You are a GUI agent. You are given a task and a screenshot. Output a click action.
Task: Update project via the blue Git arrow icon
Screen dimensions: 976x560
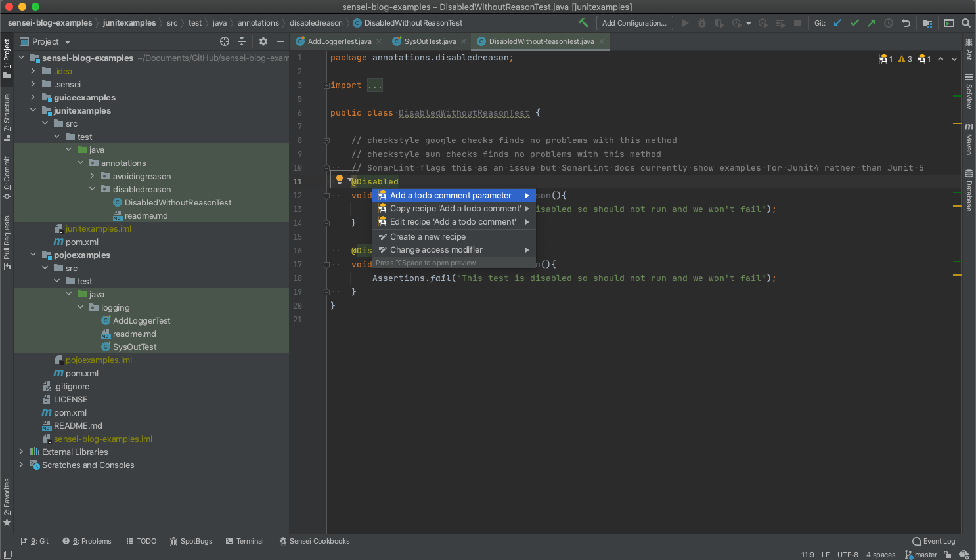point(837,22)
